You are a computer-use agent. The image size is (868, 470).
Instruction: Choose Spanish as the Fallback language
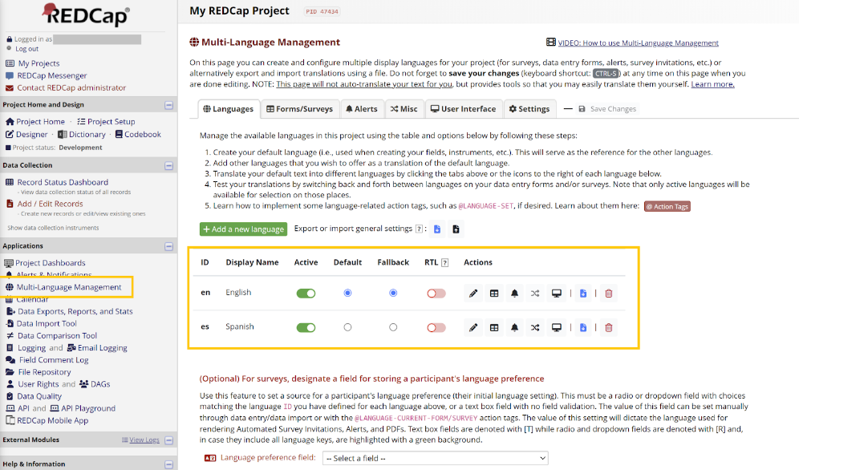tap(393, 327)
